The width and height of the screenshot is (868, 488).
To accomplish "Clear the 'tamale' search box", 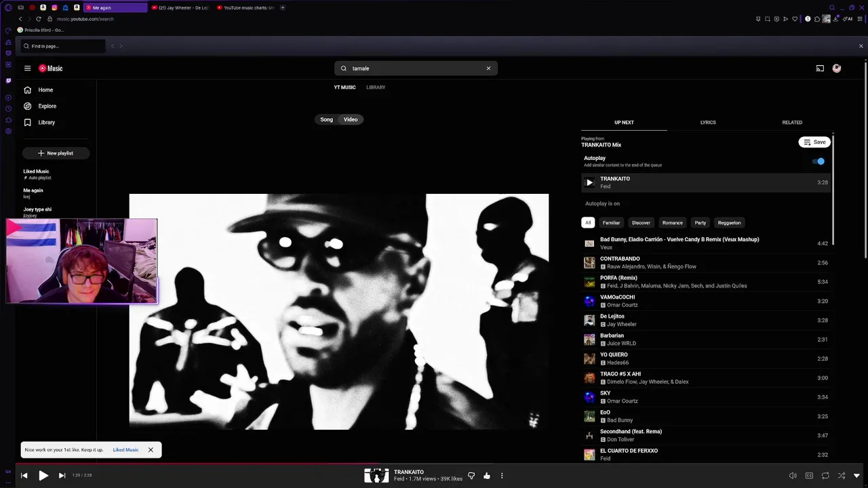I will click(x=488, y=68).
